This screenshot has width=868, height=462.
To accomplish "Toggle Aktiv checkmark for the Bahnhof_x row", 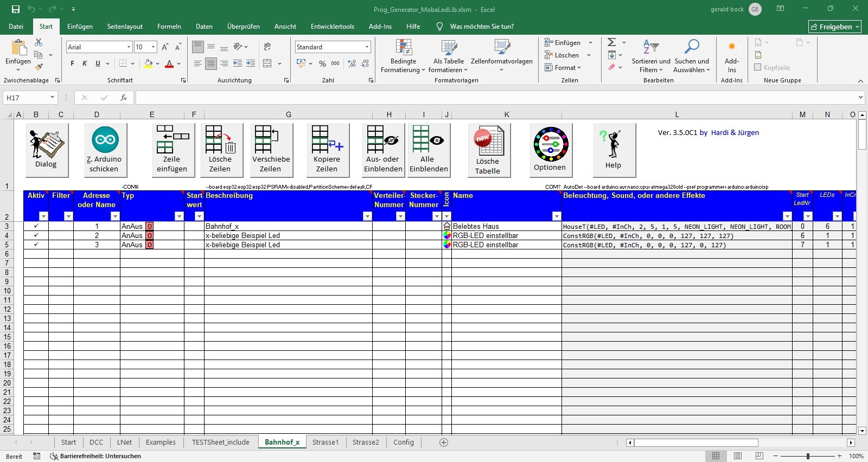I will coord(36,226).
